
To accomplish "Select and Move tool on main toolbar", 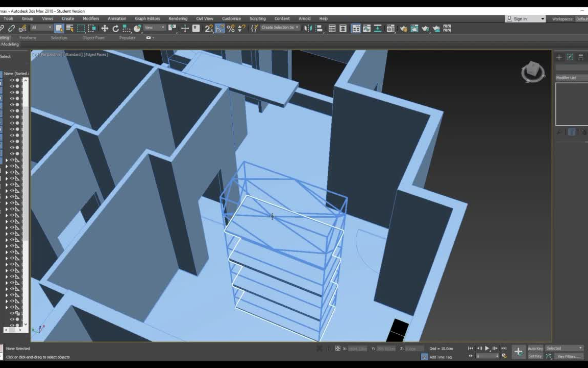I will pos(104,29).
